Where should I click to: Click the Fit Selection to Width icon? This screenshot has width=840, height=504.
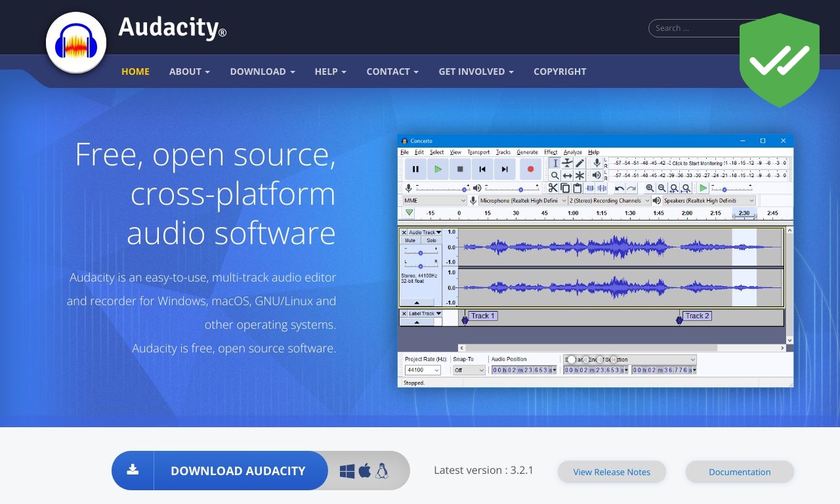pyautogui.click(x=674, y=188)
